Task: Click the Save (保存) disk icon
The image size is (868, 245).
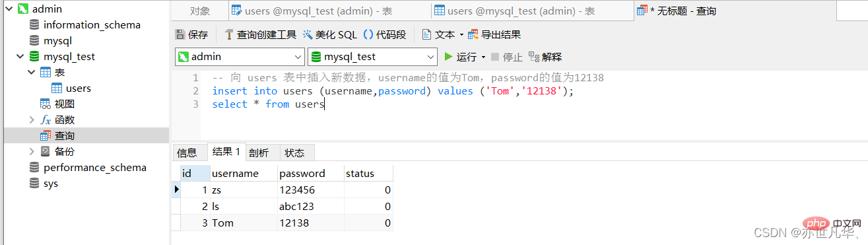Action: tap(180, 35)
